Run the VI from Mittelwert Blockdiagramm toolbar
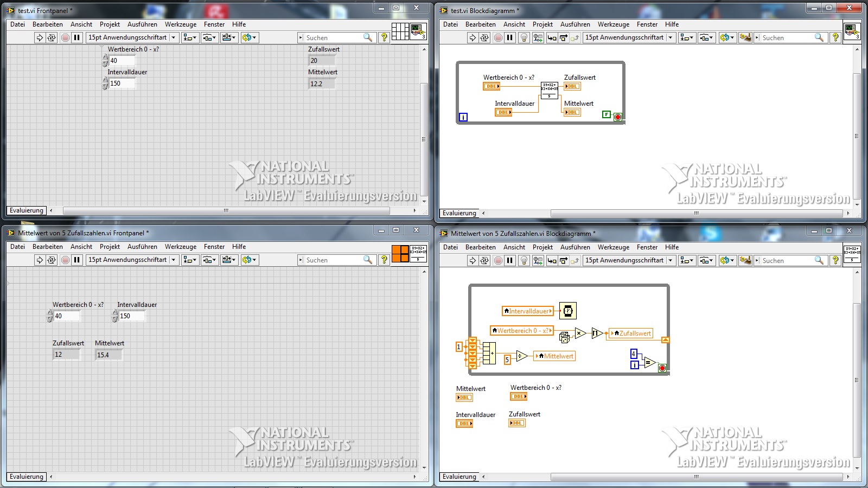868x488 pixels. pos(473,260)
